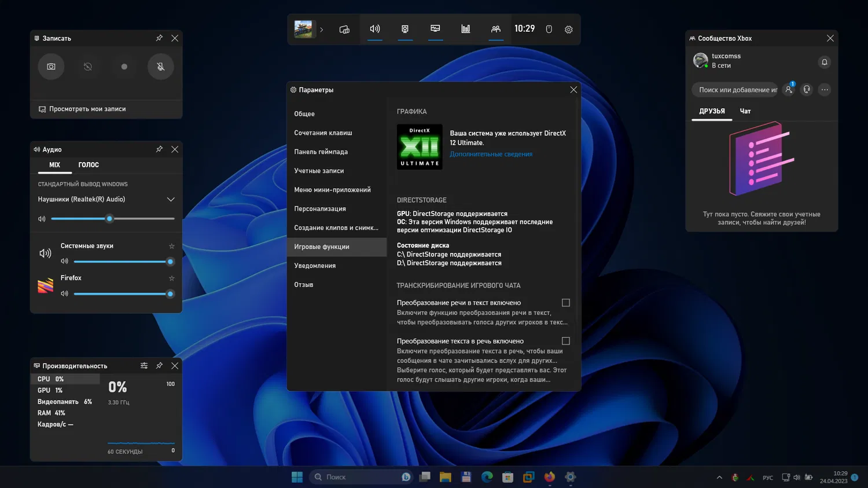Adjust the Firefox volume slider
Image resolution: width=868 pixels, height=488 pixels.
(170, 294)
